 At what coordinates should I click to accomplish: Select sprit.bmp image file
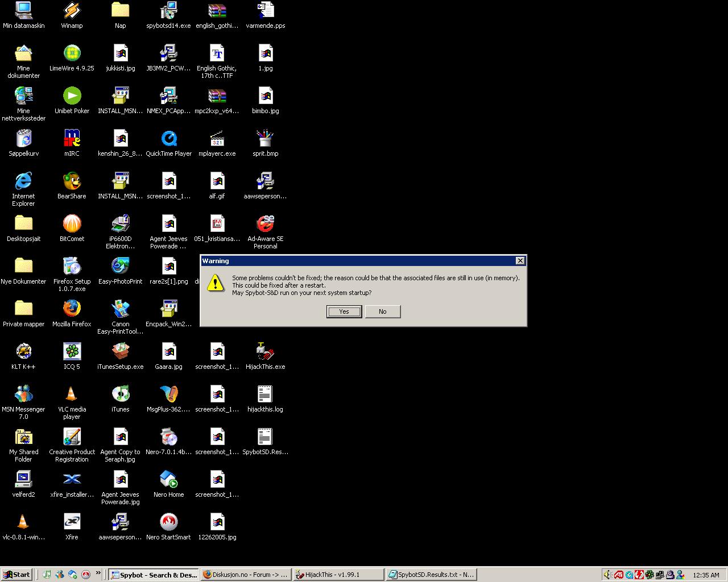click(266, 143)
